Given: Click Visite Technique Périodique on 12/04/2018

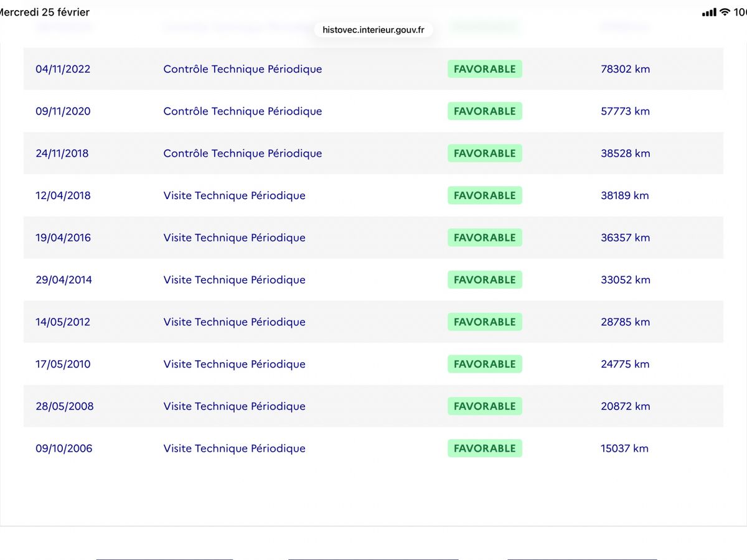Looking at the screenshot, I should (235, 195).
